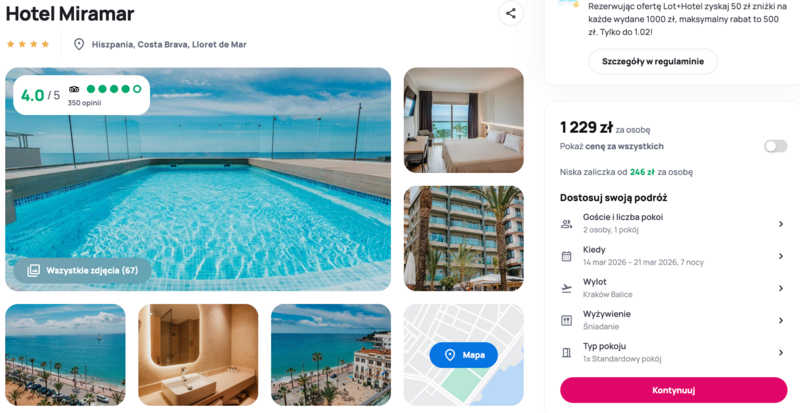Click the share icon next to hotel title
The image size is (800, 413).
(x=511, y=14)
